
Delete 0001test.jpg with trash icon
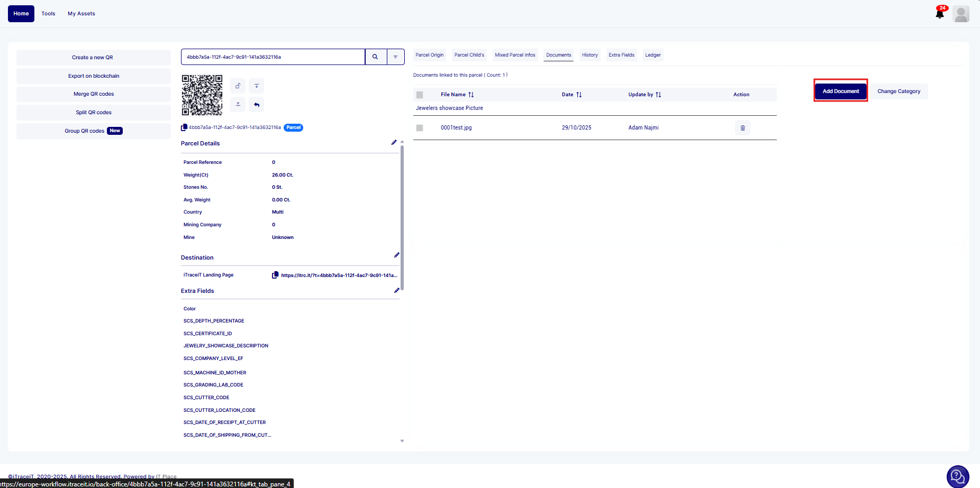[x=742, y=128]
